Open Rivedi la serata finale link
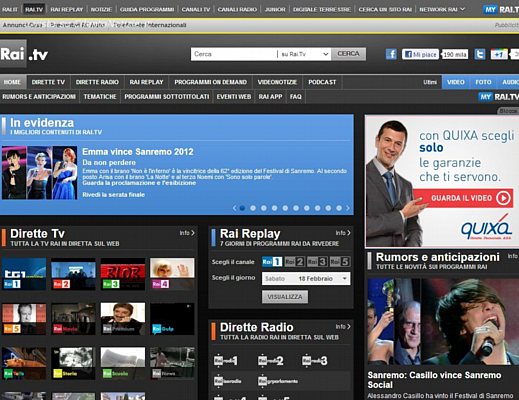Viewport: 519px width, 400px height. pos(114,195)
